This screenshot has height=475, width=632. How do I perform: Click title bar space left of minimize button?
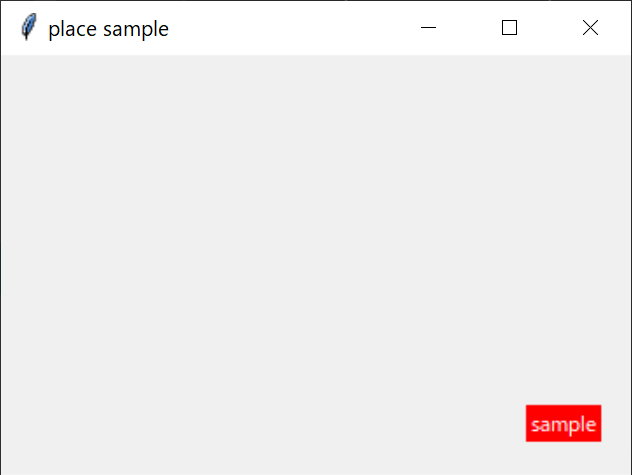pyautogui.click(x=370, y=28)
